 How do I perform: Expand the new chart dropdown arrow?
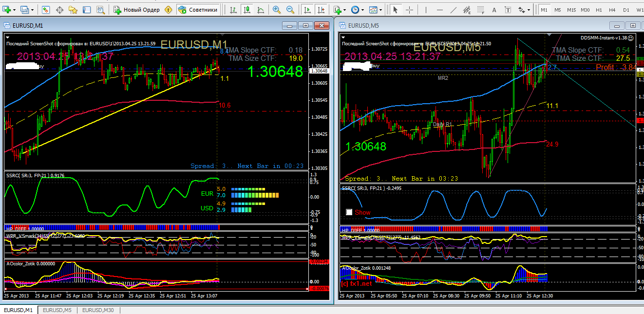tap(15, 10)
